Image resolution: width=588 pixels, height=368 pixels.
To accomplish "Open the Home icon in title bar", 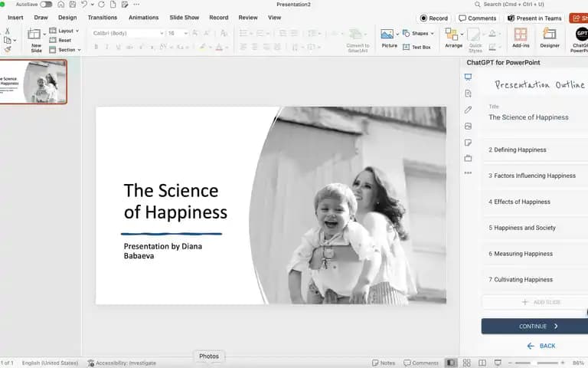I will click(60, 5).
